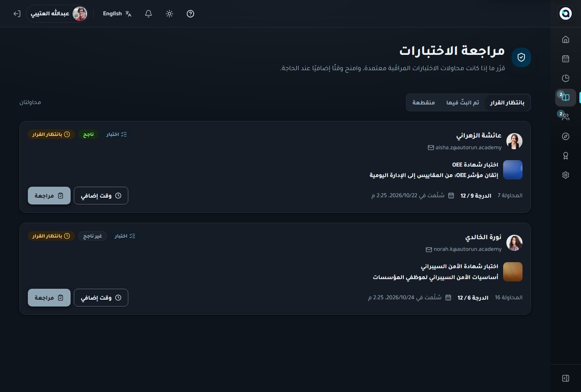Open the pie chart analytics icon
Viewport: 581px width, 392px height.
pyautogui.click(x=566, y=78)
